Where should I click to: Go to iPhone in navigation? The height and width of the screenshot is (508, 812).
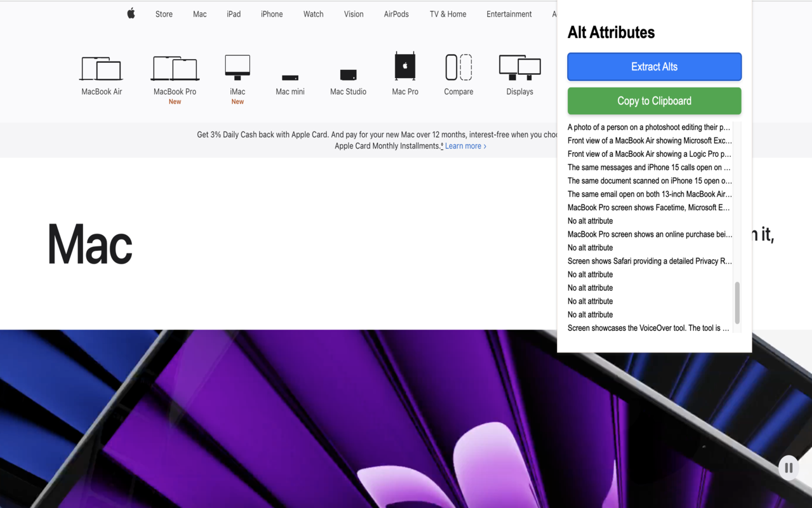click(272, 14)
